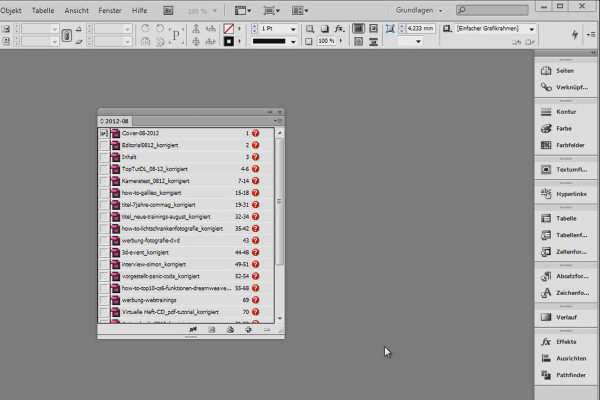
Task: Toggle style source box for Cover-08-2012
Action: coord(104,133)
